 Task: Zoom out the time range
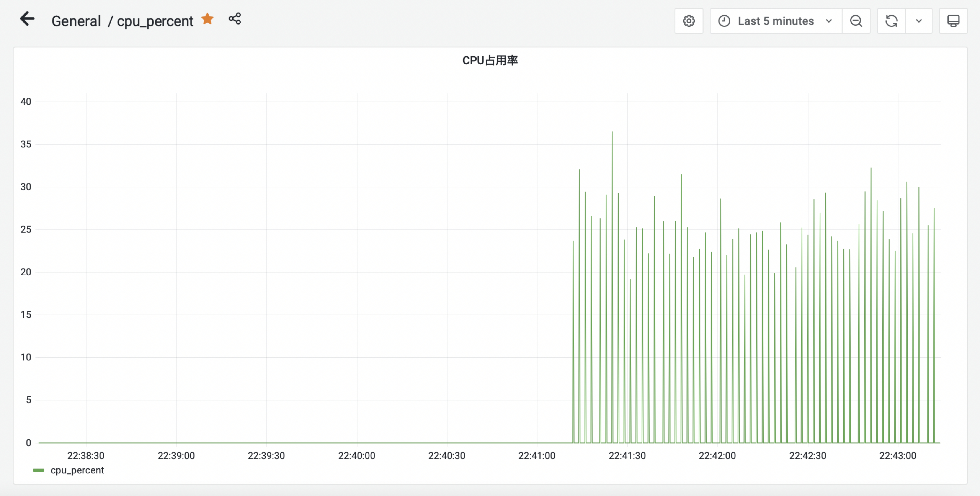coord(856,21)
